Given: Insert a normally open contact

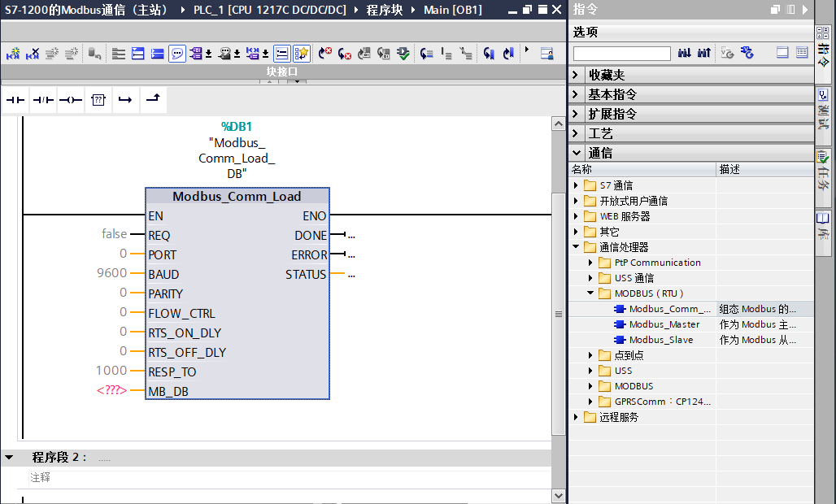Looking at the screenshot, I should tap(16, 100).
